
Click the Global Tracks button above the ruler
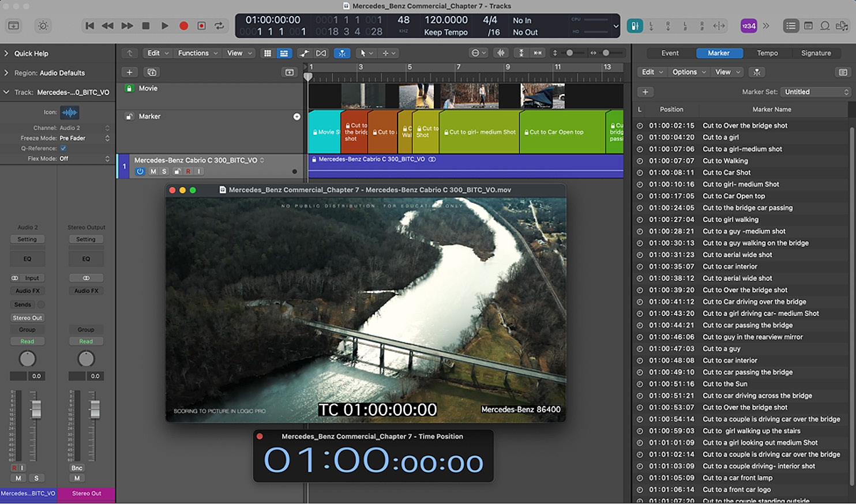coord(290,72)
